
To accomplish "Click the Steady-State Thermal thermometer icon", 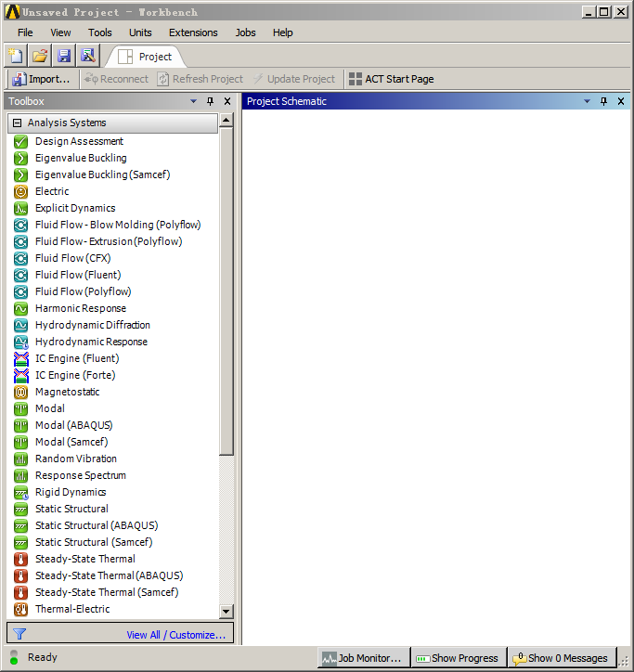I will (20, 560).
